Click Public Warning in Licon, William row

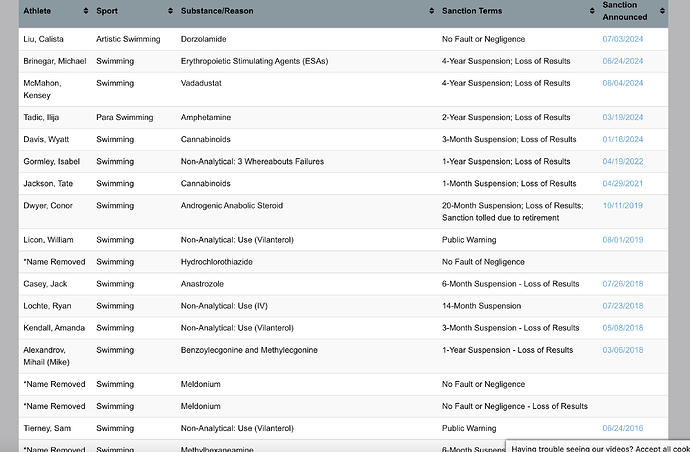pos(469,240)
